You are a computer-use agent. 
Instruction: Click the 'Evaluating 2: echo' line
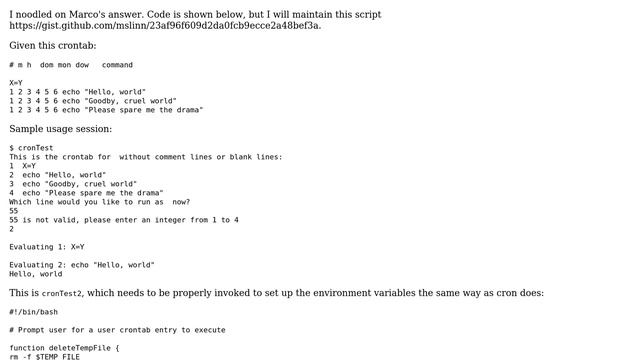(82, 264)
